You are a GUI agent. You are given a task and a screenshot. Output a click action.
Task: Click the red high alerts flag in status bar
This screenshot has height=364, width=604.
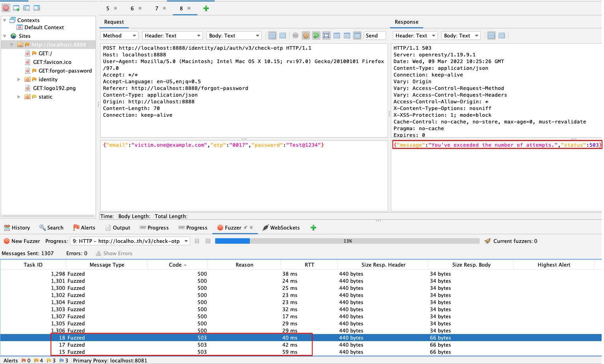click(24, 360)
